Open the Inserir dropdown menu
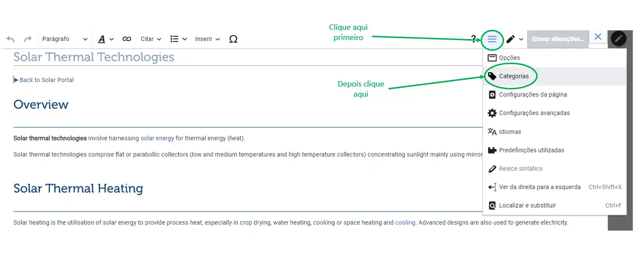Image resolution: width=644 pixels, height=256 pixels. click(x=207, y=39)
